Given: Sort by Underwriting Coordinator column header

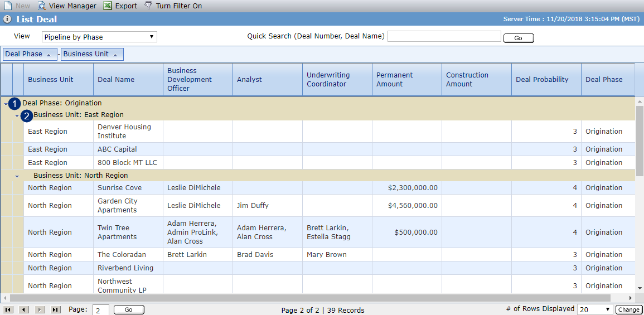Looking at the screenshot, I should 337,80.
